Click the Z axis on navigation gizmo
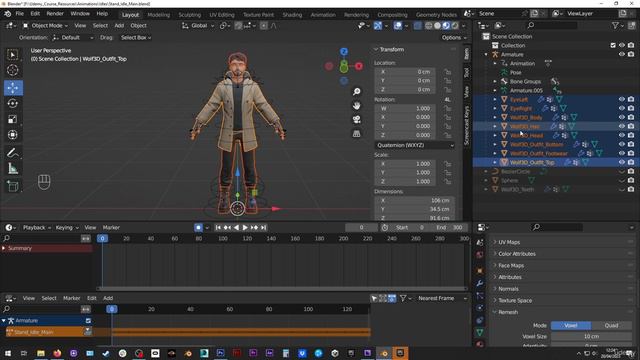 pos(344,51)
